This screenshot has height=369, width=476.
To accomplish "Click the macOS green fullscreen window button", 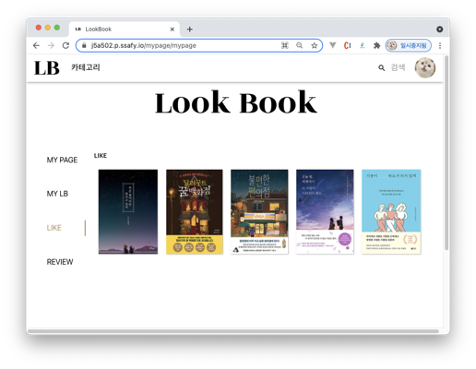I will [x=57, y=28].
